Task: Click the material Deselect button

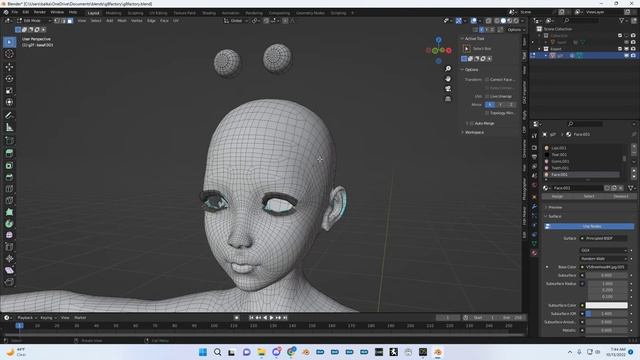Action: click(621, 196)
